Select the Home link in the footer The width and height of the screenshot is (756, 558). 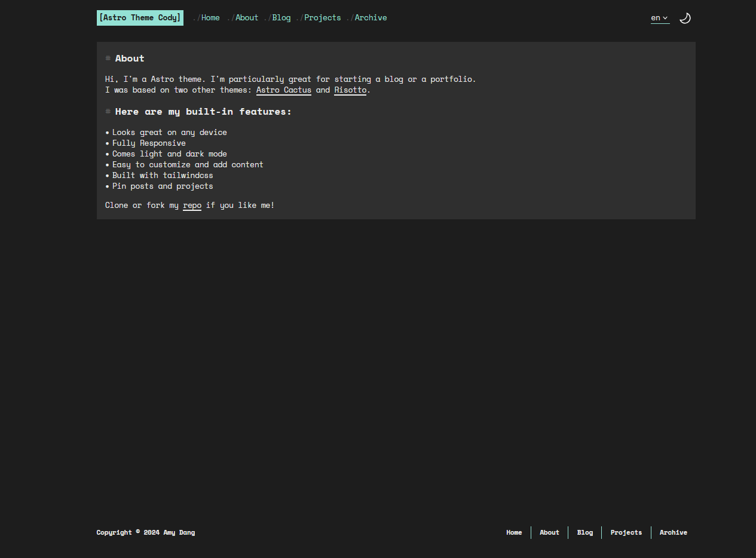(514, 532)
